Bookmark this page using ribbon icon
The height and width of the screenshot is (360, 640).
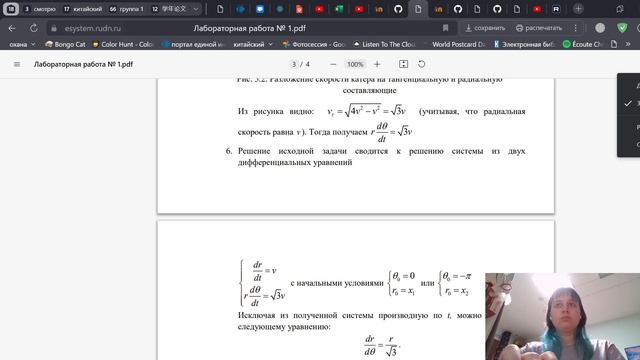(445, 28)
